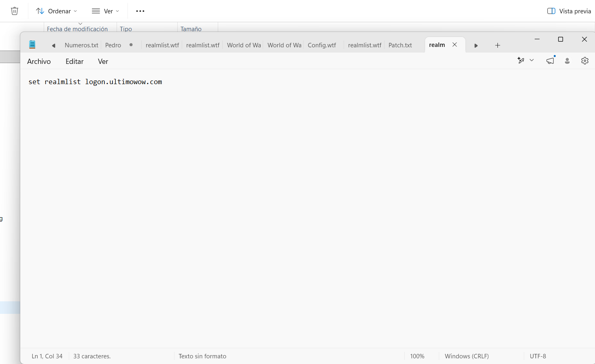Open the three-dot more options menu

[x=140, y=11]
